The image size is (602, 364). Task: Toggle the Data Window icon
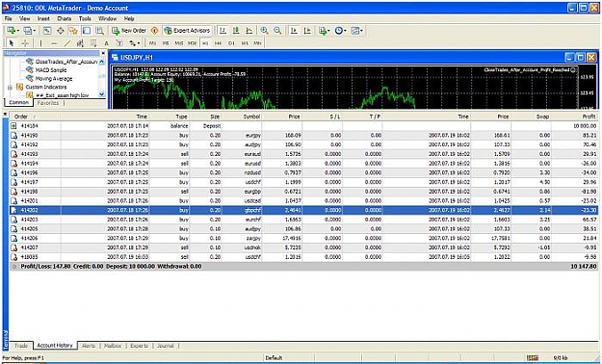[61, 31]
